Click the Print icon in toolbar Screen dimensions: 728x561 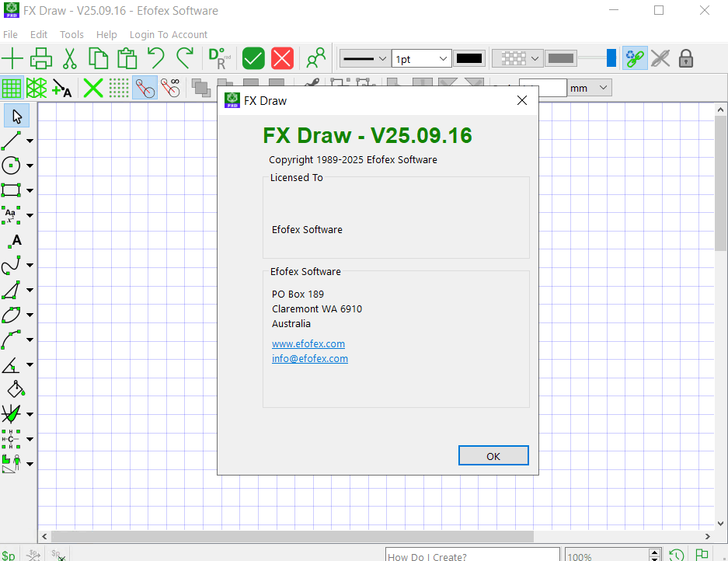pos(41,58)
